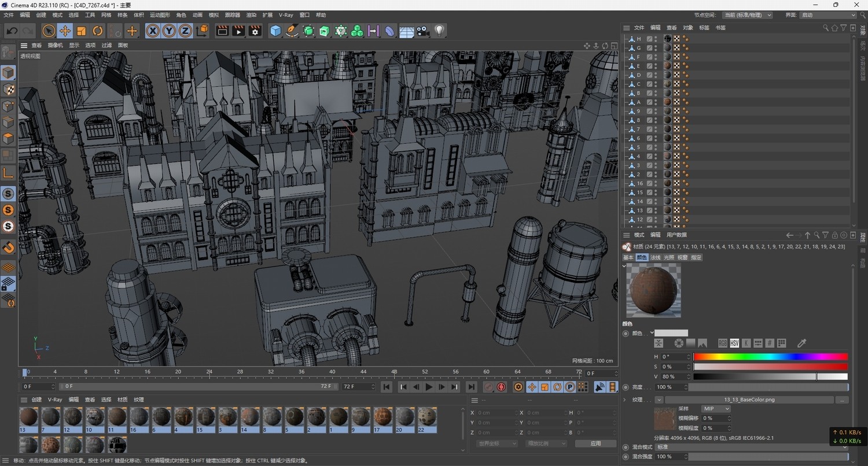This screenshot has width=868, height=466.
Task: Open the 渲染 menu in menu bar
Action: click(251, 15)
